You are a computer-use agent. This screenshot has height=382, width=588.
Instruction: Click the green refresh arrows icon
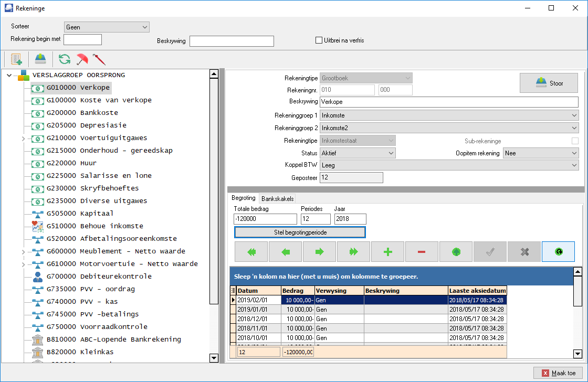pos(65,59)
